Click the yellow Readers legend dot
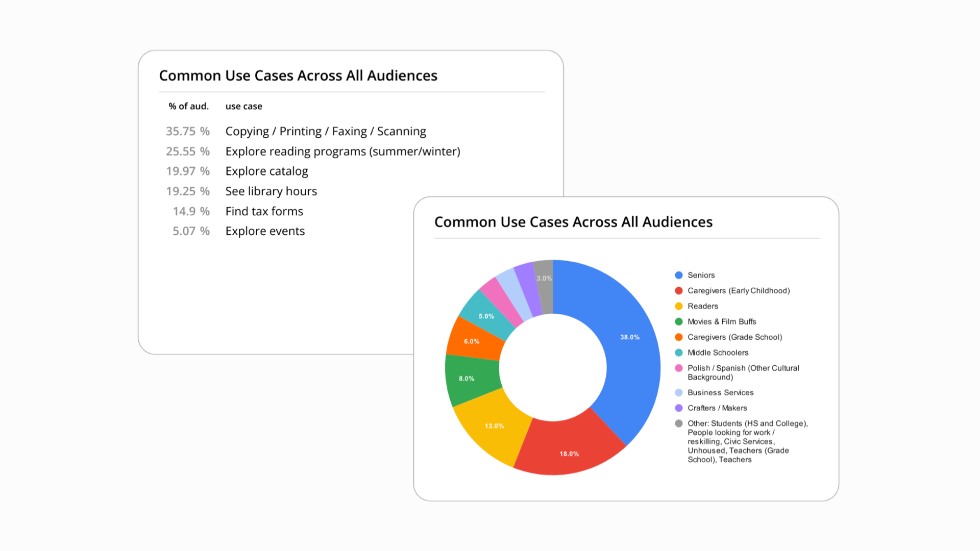 point(678,306)
